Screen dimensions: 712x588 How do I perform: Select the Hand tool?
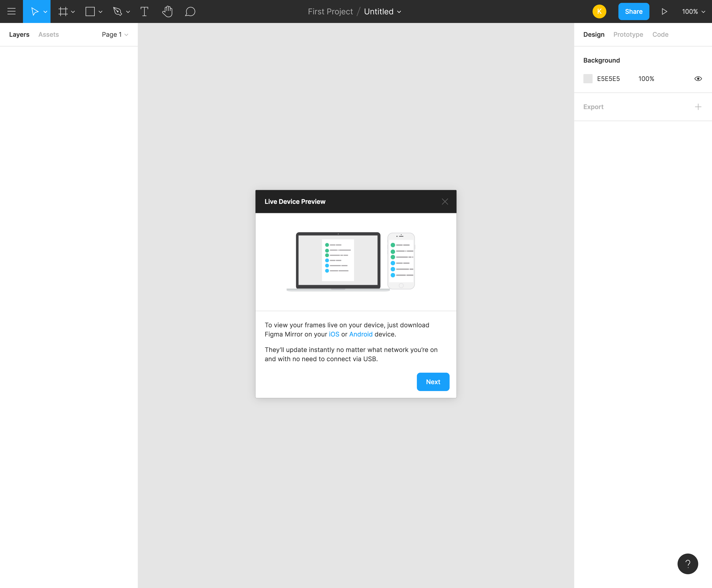pyautogui.click(x=167, y=11)
